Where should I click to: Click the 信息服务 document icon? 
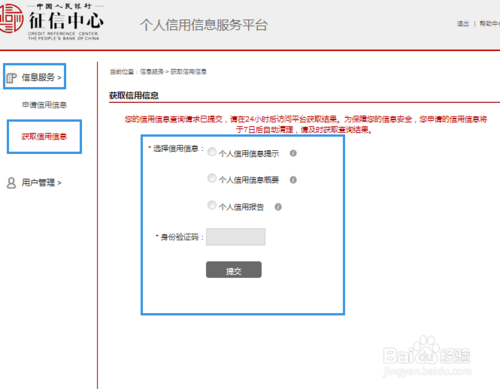click(11, 78)
